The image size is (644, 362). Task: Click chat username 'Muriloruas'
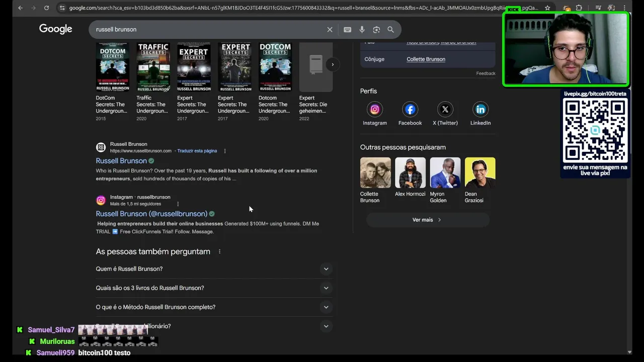pos(57,341)
